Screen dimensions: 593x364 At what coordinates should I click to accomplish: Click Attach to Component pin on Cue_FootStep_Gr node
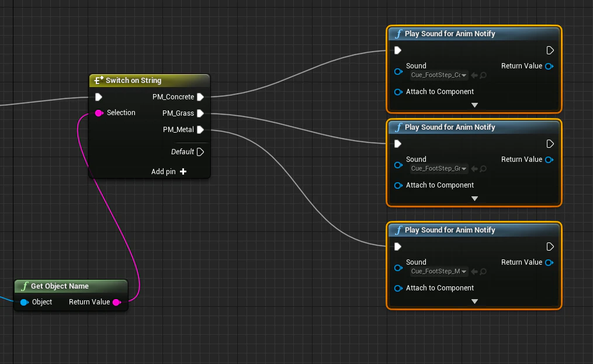(398, 185)
